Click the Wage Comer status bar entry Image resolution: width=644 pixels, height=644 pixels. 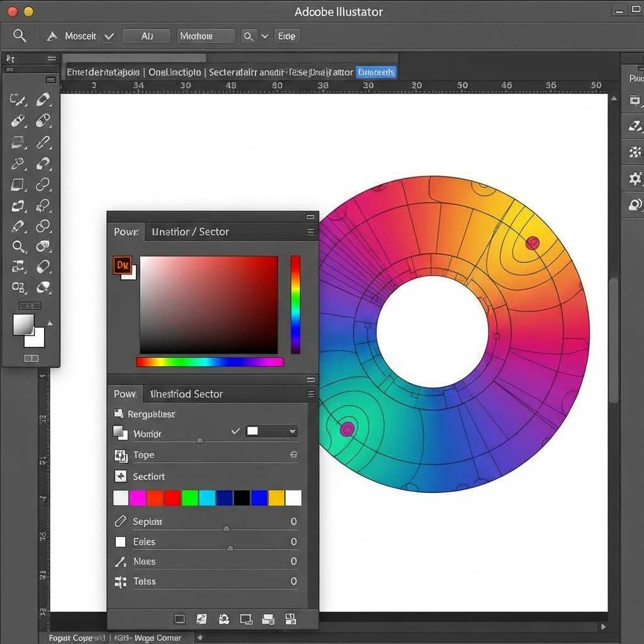point(158,638)
